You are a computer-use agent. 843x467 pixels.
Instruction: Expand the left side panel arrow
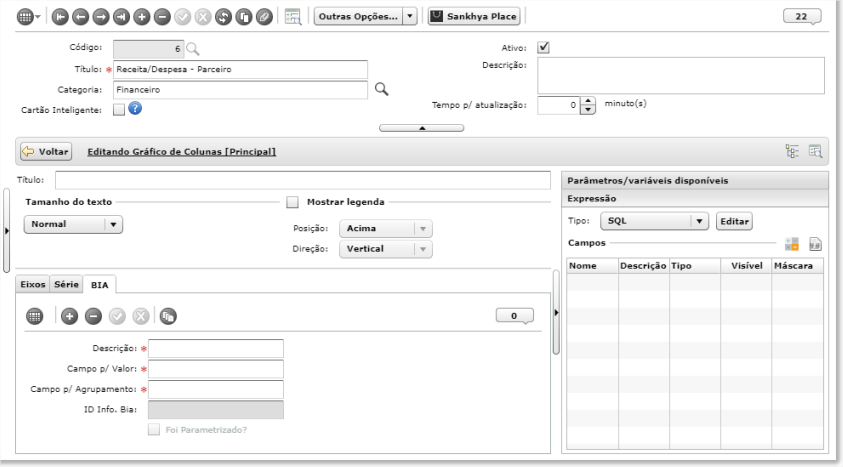pyautogui.click(x=6, y=231)
